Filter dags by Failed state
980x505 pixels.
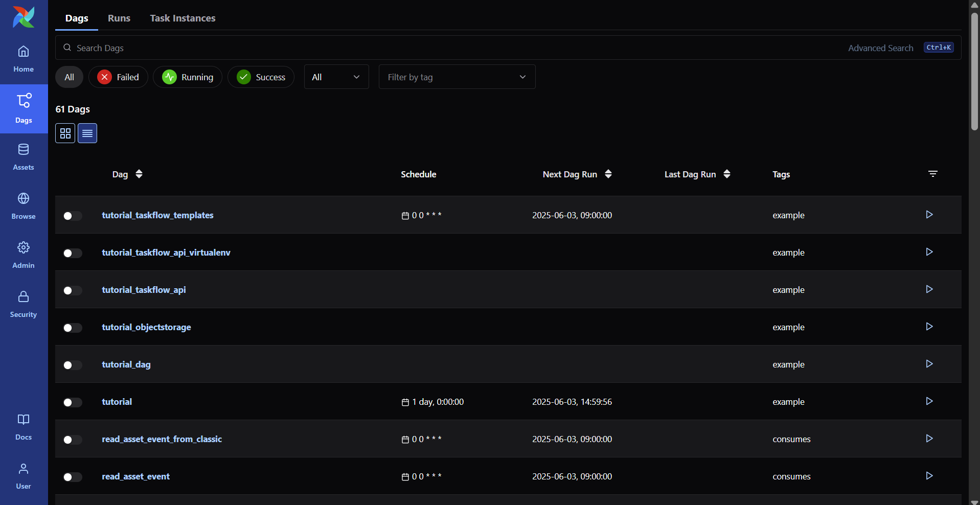(x=118, y=77)
